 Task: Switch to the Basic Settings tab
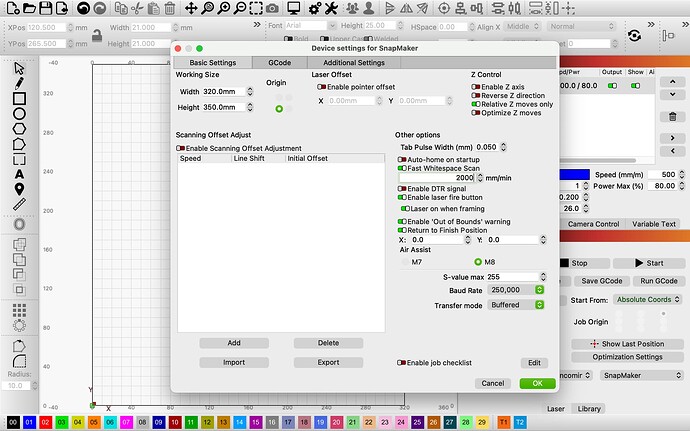pyautogui.click(x=213, y=63)
